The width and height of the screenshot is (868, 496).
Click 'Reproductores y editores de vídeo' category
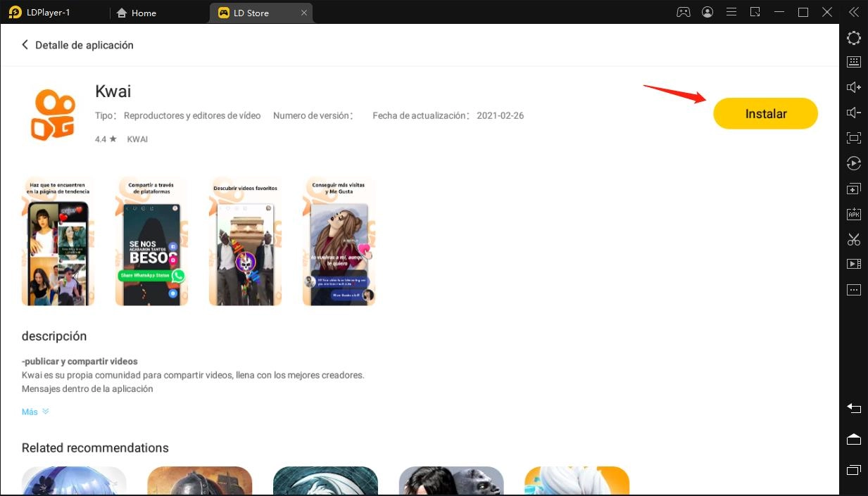(192, 115)
